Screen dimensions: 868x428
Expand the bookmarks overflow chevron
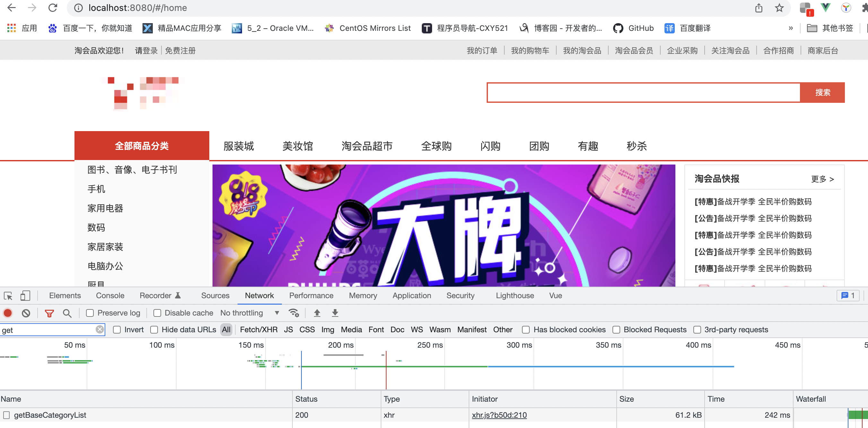pos(791,28)
